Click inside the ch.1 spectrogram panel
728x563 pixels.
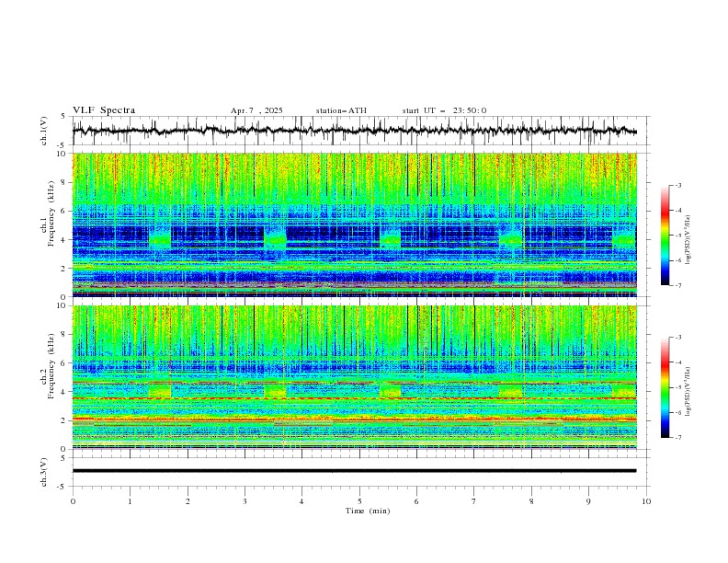[355, 224]
